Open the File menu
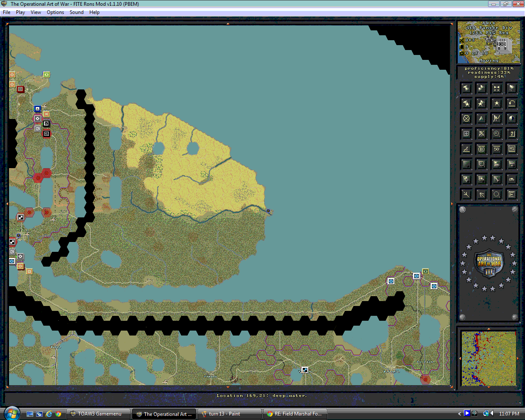This screenshot has width=525, height=420. coord(7,12)
